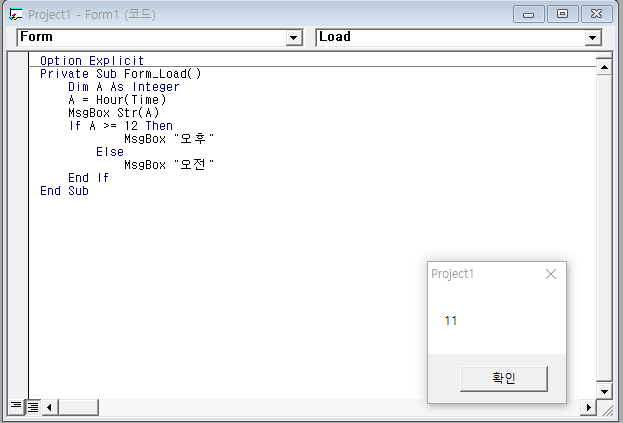Image resolution: width=623 pixels, height=423 pixels.
Task: Click the value 11 in message box
Action: (x=451, y=321)
